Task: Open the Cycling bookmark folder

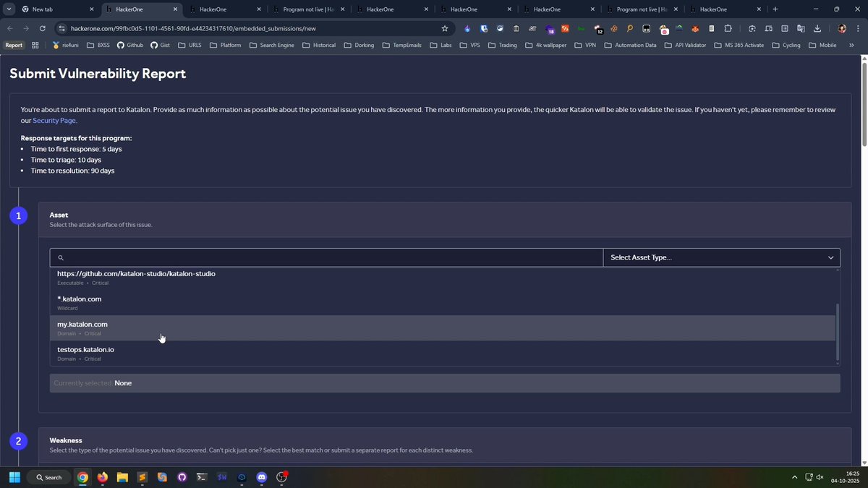Action: click(x=787, y=45)
